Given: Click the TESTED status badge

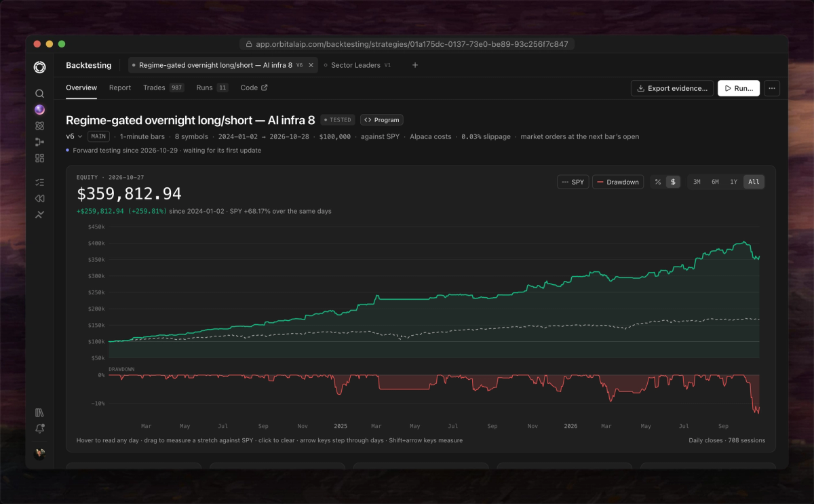Looking at the screenshot, I should [x=337, y=120].
